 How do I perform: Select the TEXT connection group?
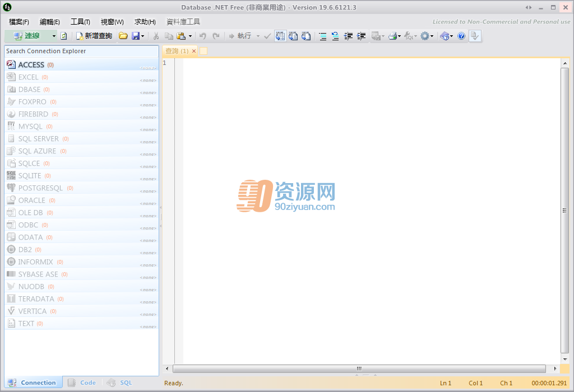coord(82,324)
